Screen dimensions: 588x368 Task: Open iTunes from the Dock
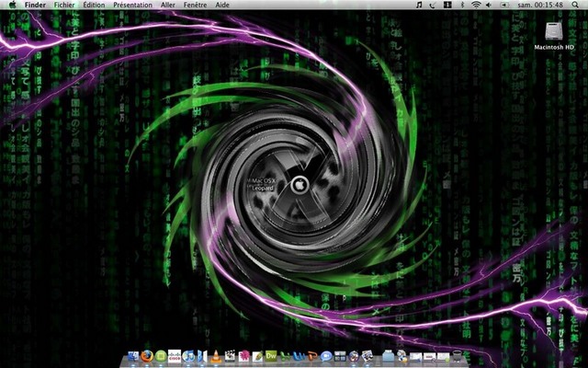point(188,356)
